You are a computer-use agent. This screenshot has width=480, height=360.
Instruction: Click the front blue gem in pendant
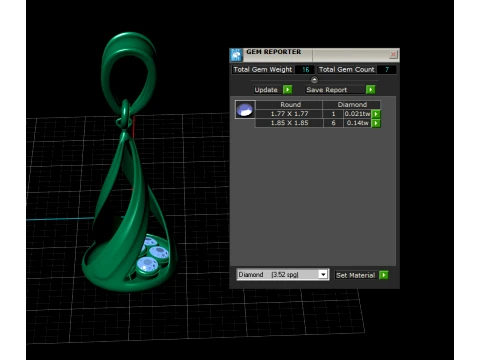pos(148,266)
